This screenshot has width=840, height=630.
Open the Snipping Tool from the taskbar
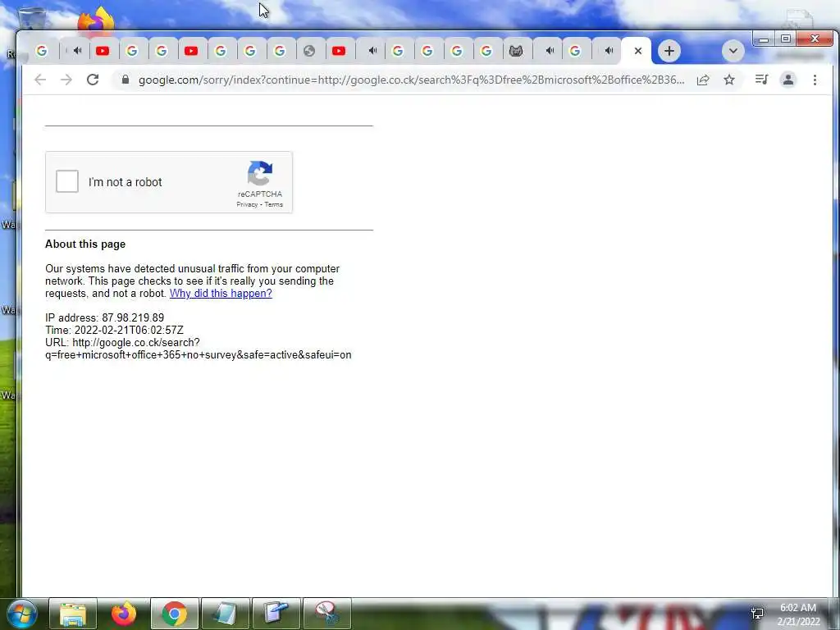pyautogui.click(x=326, y=614)
